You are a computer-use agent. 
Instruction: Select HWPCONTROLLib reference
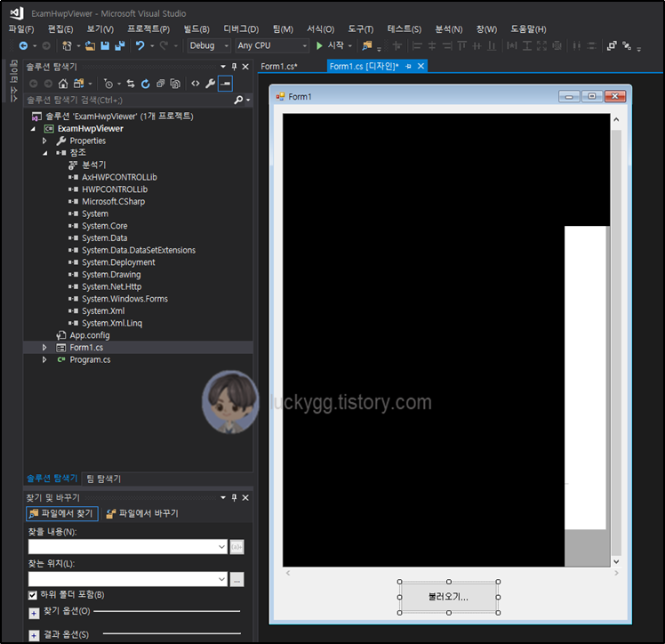[x=115, y=189]
